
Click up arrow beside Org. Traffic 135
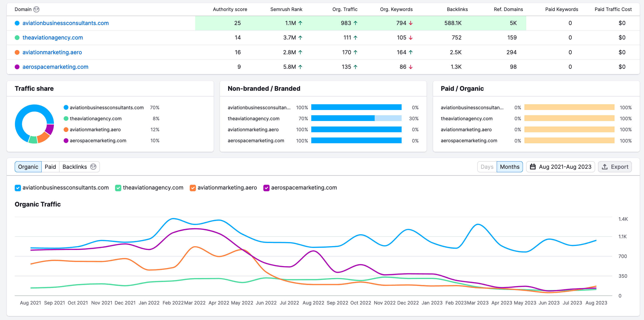pos(355,67)
